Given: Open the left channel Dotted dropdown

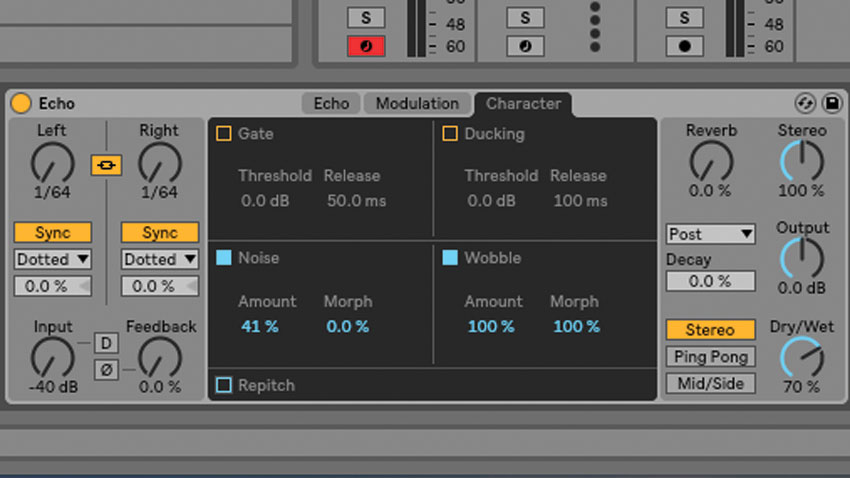Looking at the screenshot, I should (53, 259).
